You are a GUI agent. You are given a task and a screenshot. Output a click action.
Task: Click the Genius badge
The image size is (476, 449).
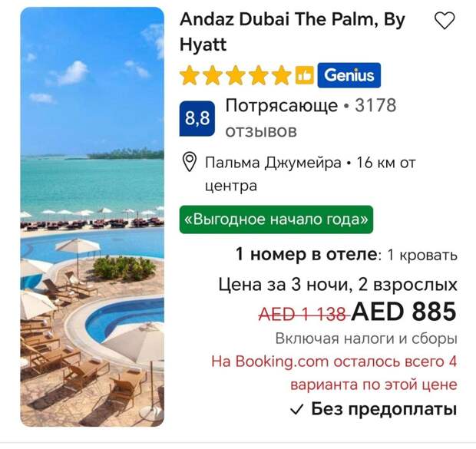[349, 75]
